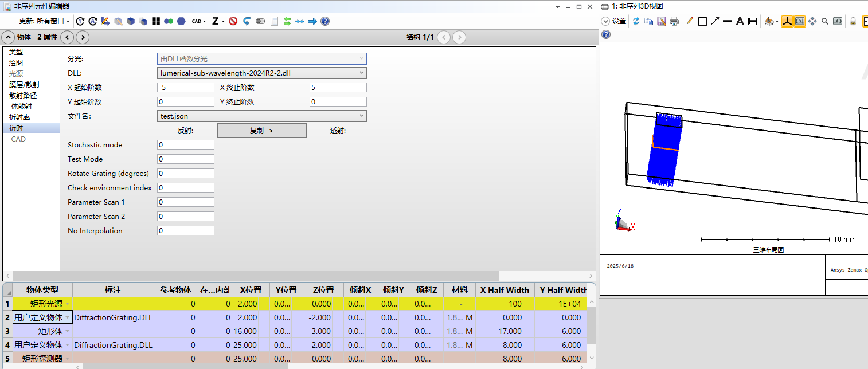Toggle the three-axis orientation icon in 3D view
Screen dimensions: 868x369
click(787, 21)
